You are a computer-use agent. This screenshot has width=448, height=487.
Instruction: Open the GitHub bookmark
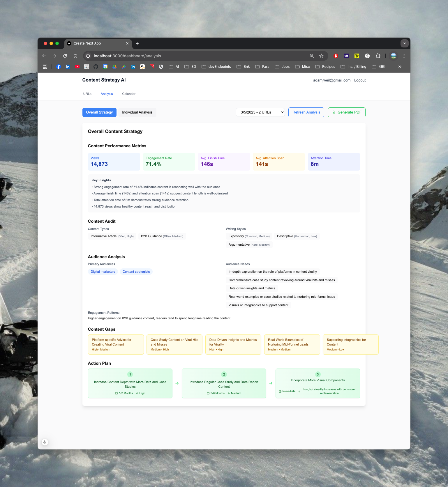(96, 67)
